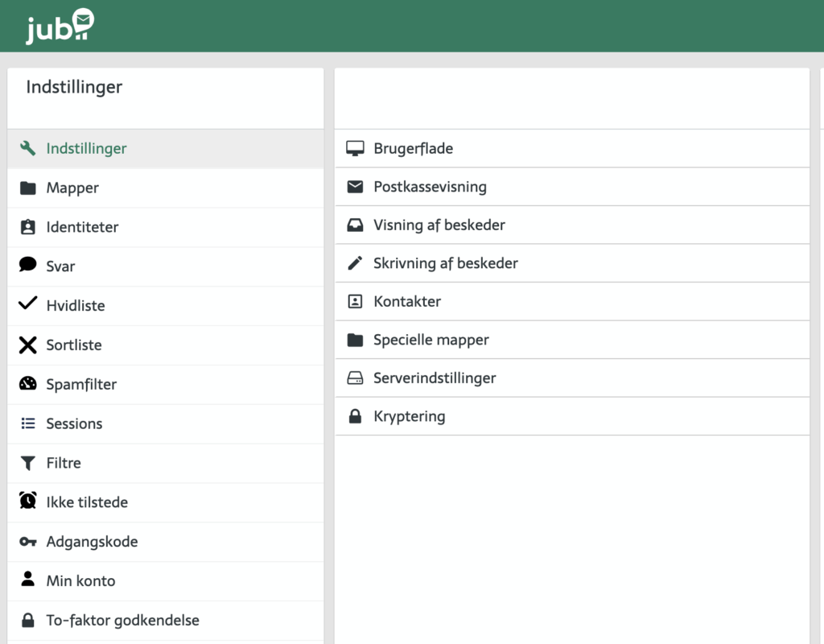
Task: Open Sessions in the settings sidebar
Action: tap(74, 423)
